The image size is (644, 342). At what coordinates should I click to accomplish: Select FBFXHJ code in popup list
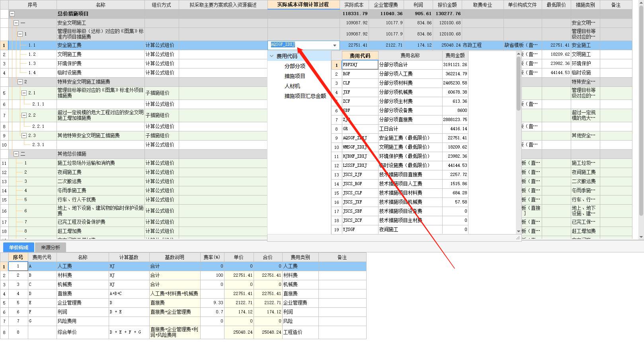[x=360, y=64]
